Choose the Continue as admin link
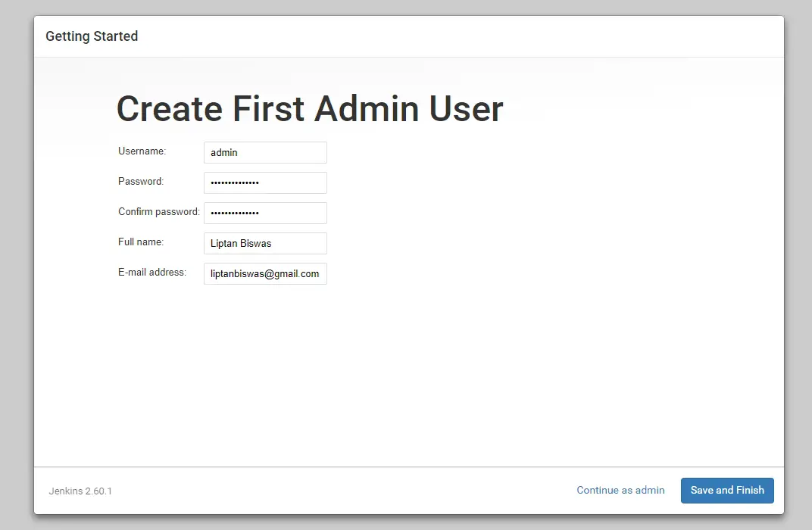 (x=620, y=490)
